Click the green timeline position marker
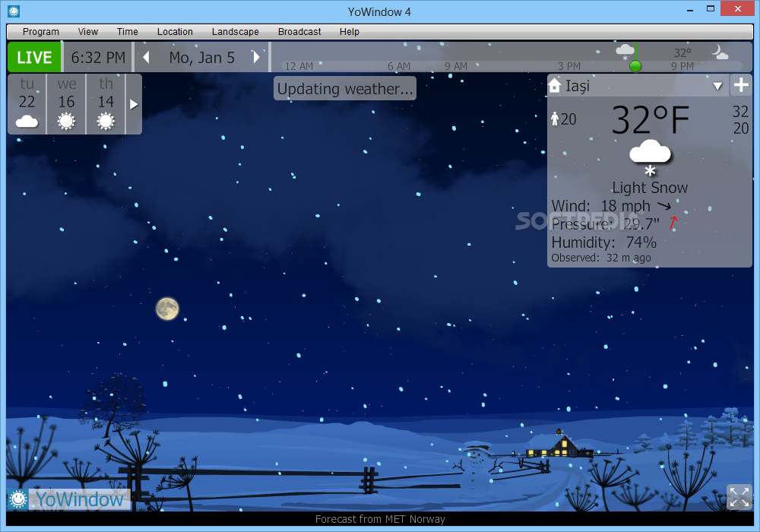The width and height of the screenshot is (760, 532). click(x=635, y=66)
